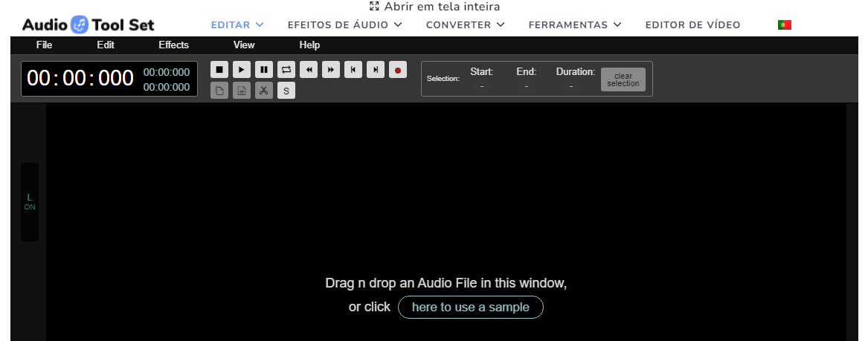The height and width of the screenshot is (341, 868).
Task: Click the 'Selection:' label
Action: click(x=443, y=79)
